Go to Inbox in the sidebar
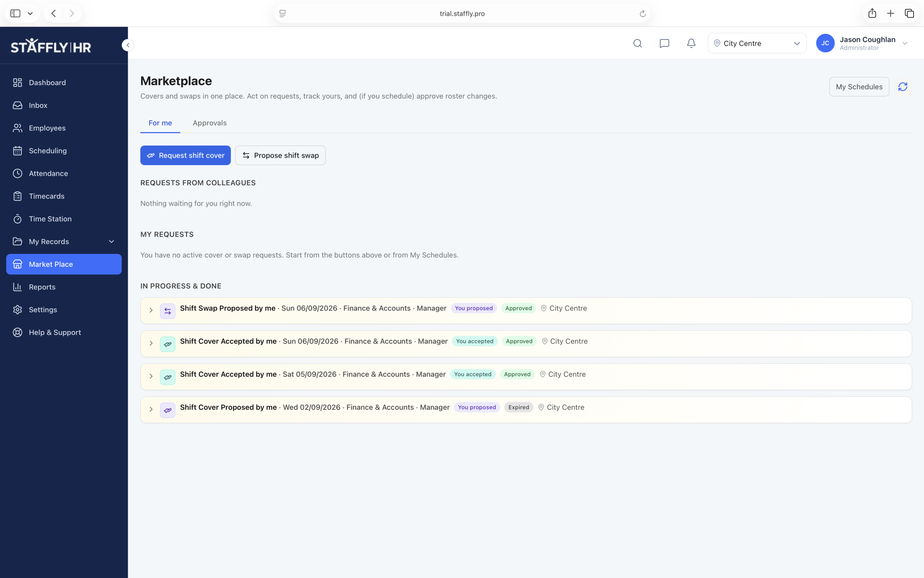This screenshot has height=578, width=924. (x=64, y=105)
